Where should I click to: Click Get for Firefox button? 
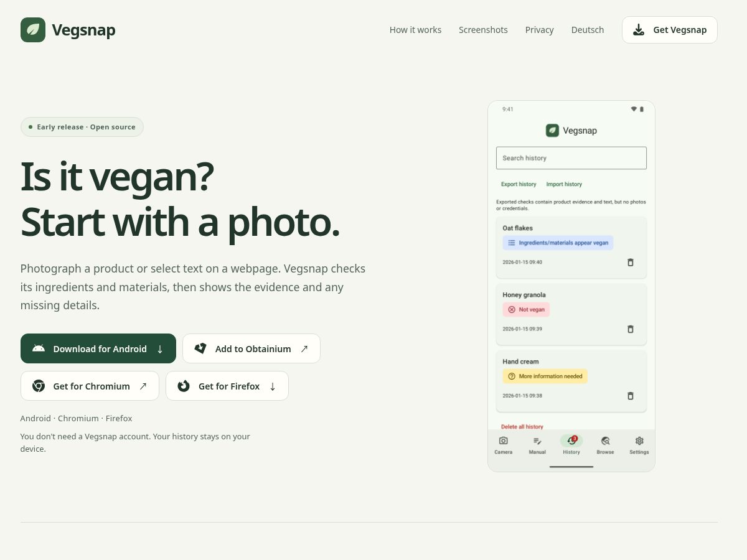point(227,386)
